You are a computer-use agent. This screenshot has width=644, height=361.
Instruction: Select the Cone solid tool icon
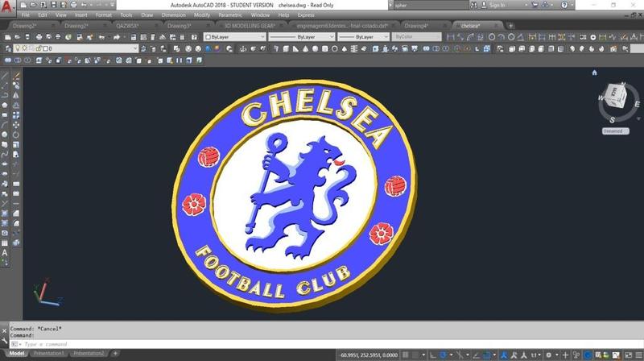pos(305,48)
